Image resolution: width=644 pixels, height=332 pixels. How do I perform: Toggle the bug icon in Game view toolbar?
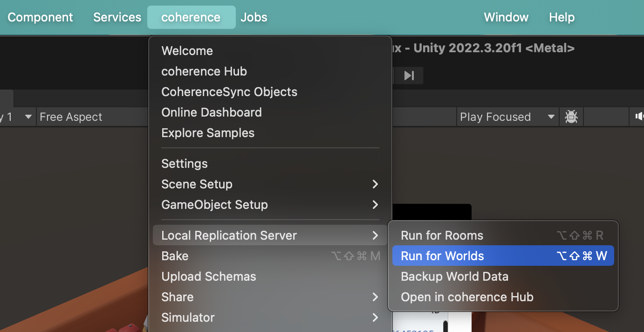click(x=571, y=117)
